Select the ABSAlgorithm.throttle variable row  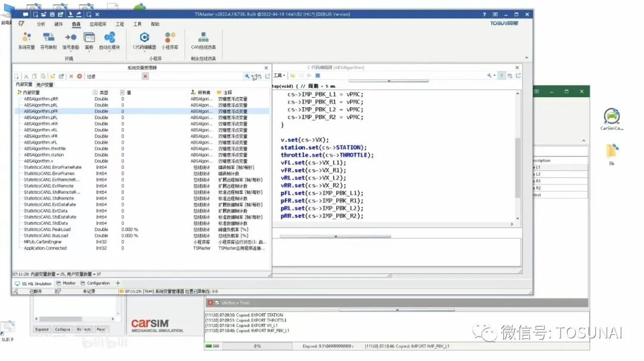(142, 148)
